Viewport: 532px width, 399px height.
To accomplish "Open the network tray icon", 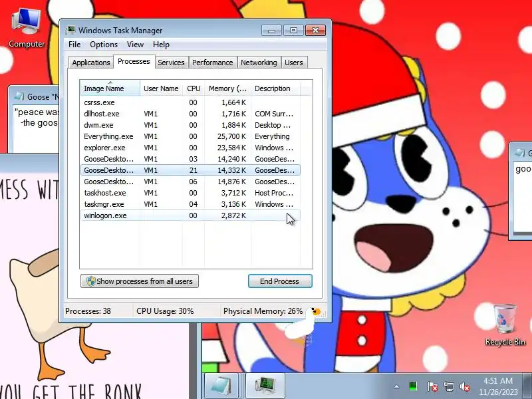I will coord(448,386).
